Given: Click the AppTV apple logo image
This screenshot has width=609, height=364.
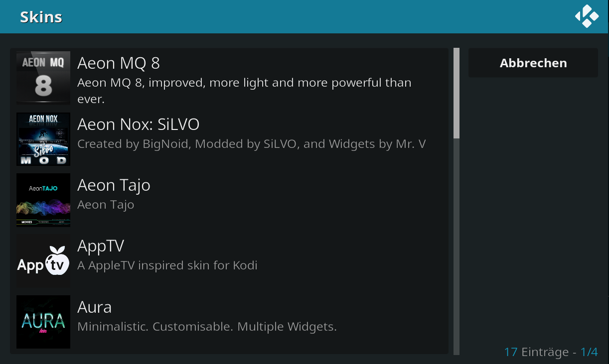Looking at the screenshot, I should click(43, 261).
